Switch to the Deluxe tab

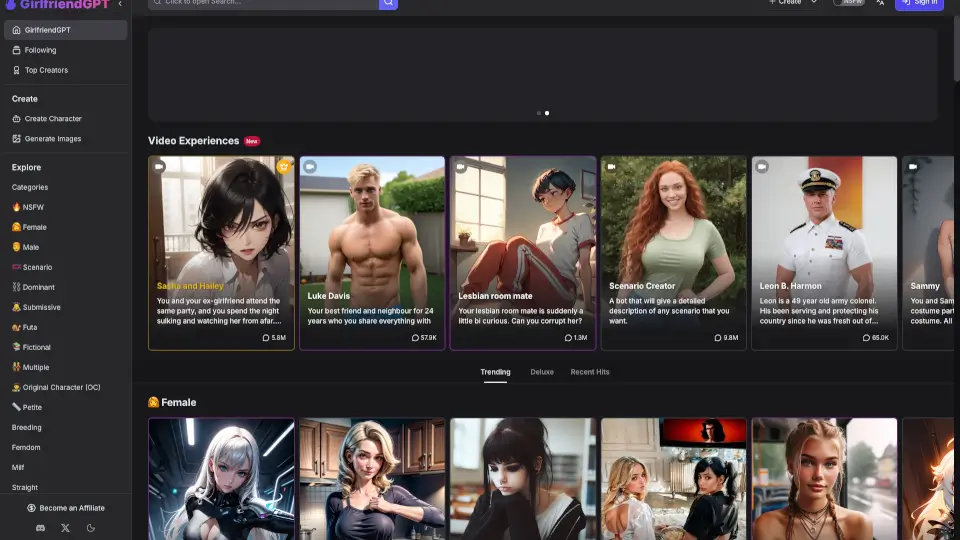coord(542,372)
